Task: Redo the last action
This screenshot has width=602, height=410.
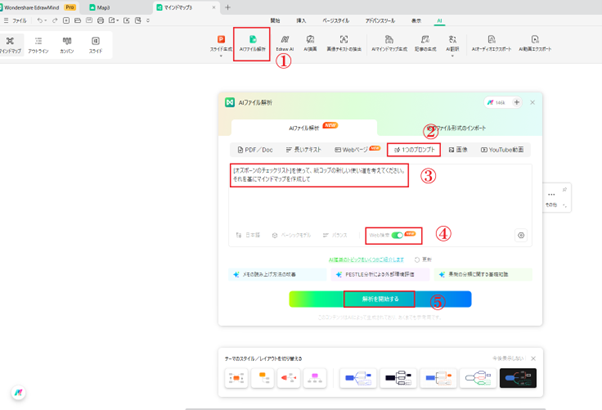Action: [55, 20]
